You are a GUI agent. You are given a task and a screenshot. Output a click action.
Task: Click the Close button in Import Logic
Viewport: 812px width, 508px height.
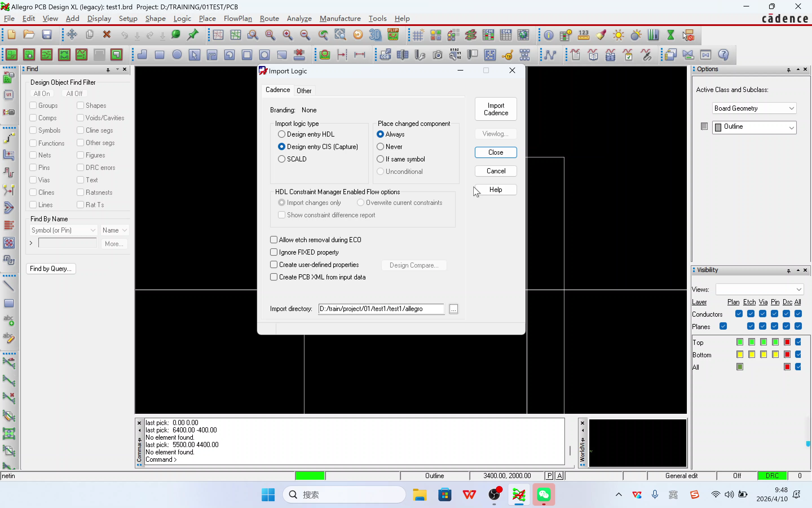[496, 152]
